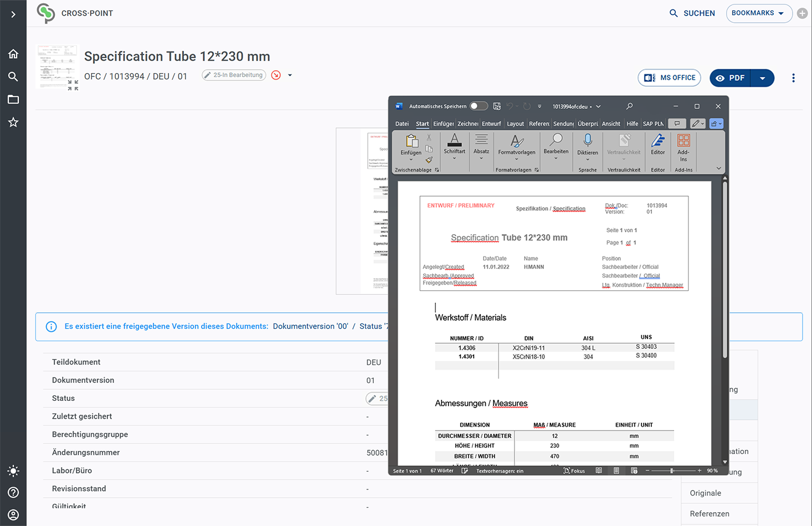Switch to the Einfügen ribbon tab
Image resolution: width=812 pixels, height=526 pixels.
tap(443, 123)
